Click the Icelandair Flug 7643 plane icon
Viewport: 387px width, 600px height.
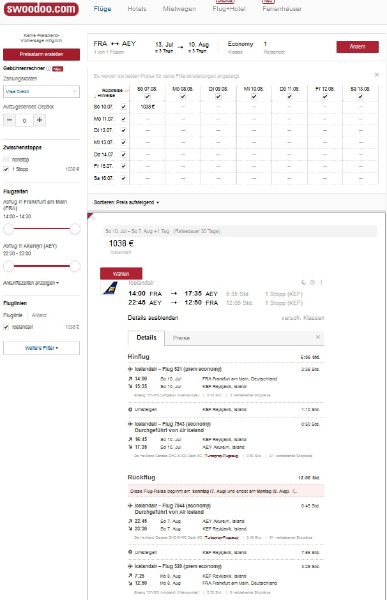pyautogui.click(x=130, y=424)
